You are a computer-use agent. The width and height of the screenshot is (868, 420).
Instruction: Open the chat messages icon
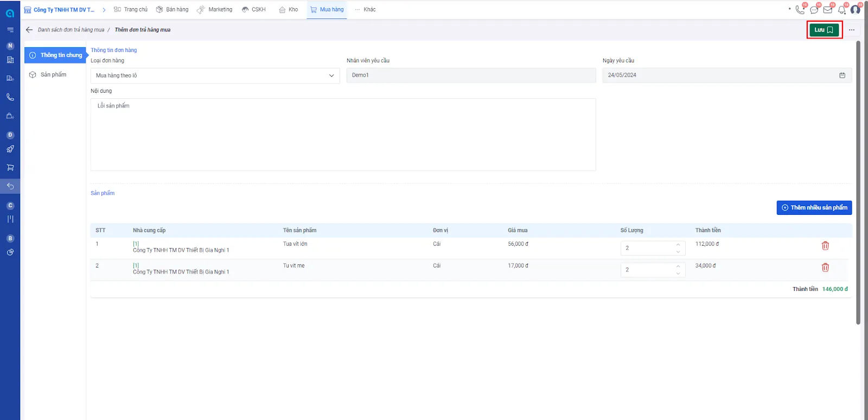tap(814, 10)
